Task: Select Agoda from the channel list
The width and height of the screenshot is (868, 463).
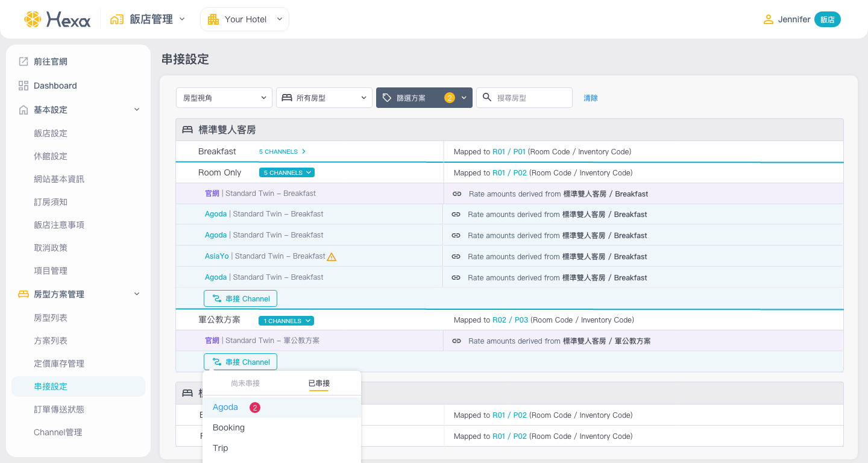Action: [225, 408]
